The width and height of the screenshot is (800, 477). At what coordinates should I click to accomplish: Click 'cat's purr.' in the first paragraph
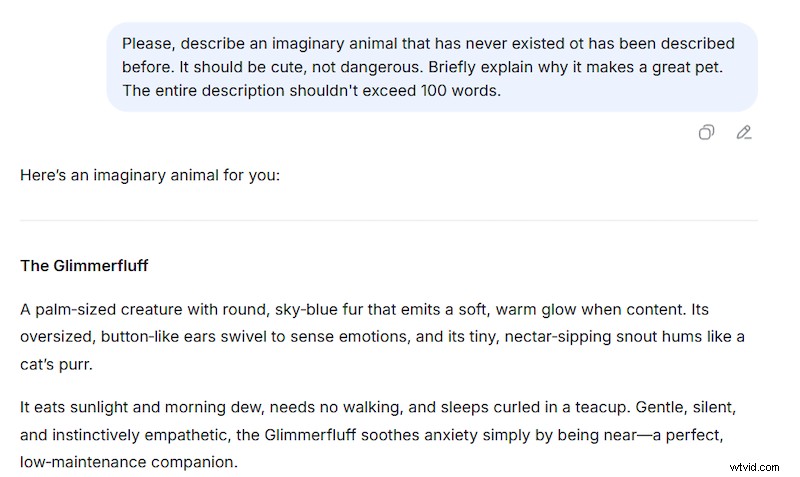pyautogui.click(x=57, y=365)
